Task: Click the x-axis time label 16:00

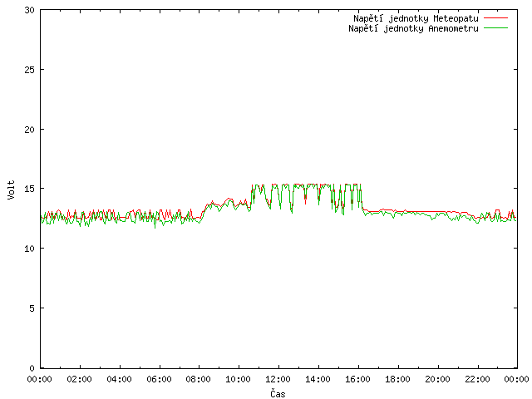Action: pyautogui.click(x=357, y=379)
